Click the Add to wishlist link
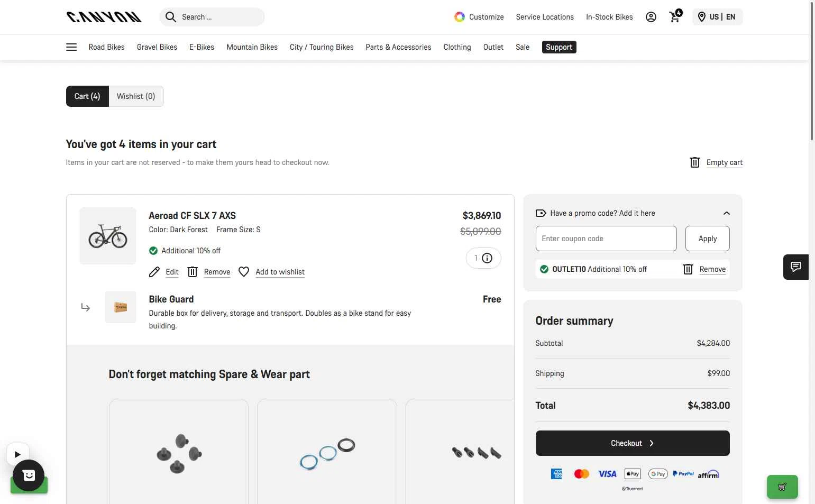The image size is (815, 504). tap(280, 272)
